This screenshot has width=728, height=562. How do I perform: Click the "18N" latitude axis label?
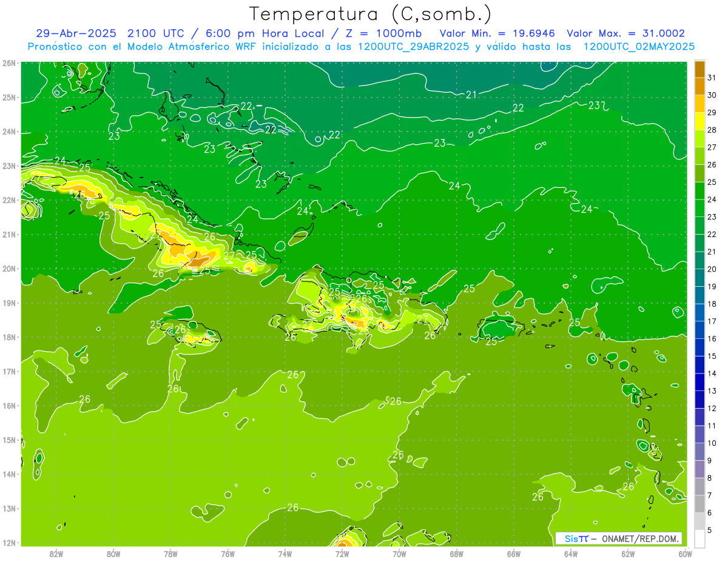(x=8, y=337)
